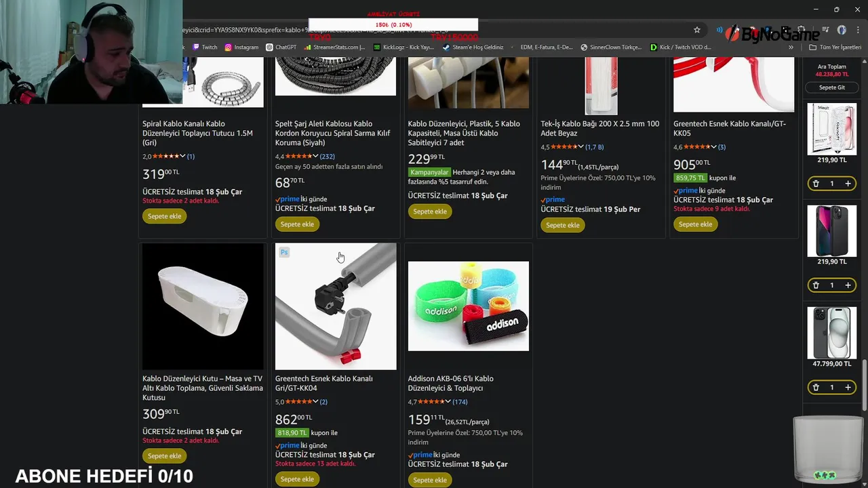Screen dimensions: 868x488
Task: Expand star rating popup for Addison AKB-06
Action: [448, 402]
